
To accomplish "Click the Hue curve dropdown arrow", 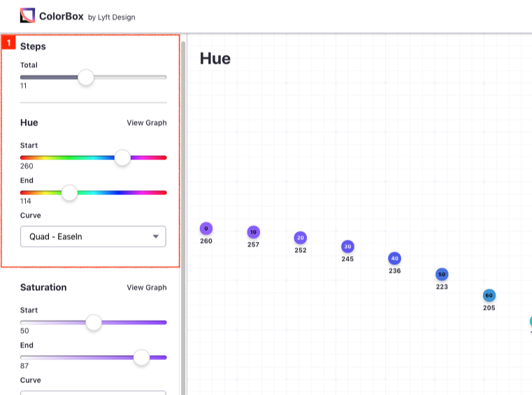I will click(x=156, y=236).
